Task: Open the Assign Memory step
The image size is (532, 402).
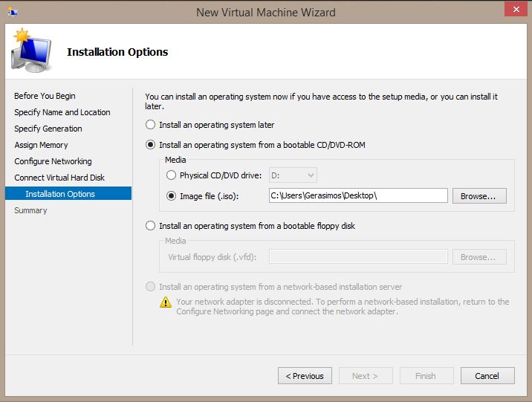Action: click(41, 145)
